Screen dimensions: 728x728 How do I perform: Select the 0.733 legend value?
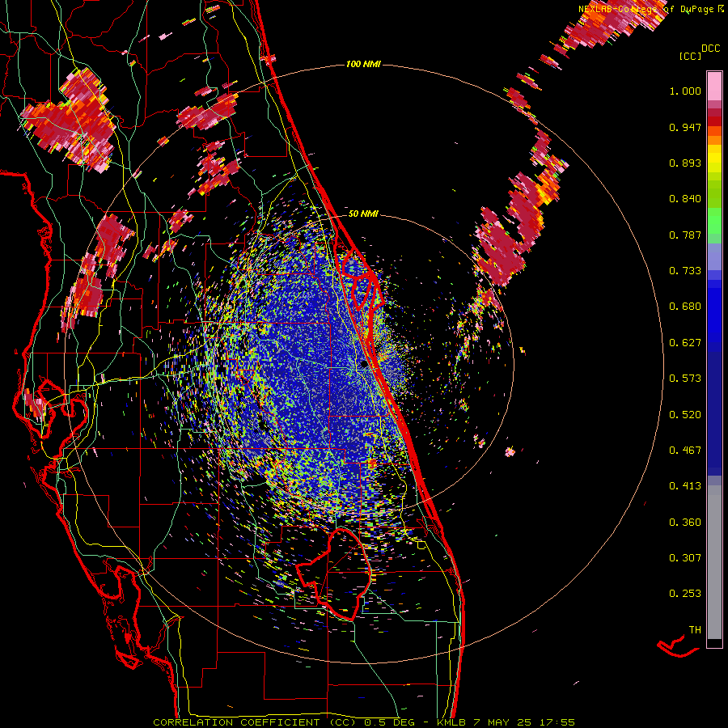[685, 271]
